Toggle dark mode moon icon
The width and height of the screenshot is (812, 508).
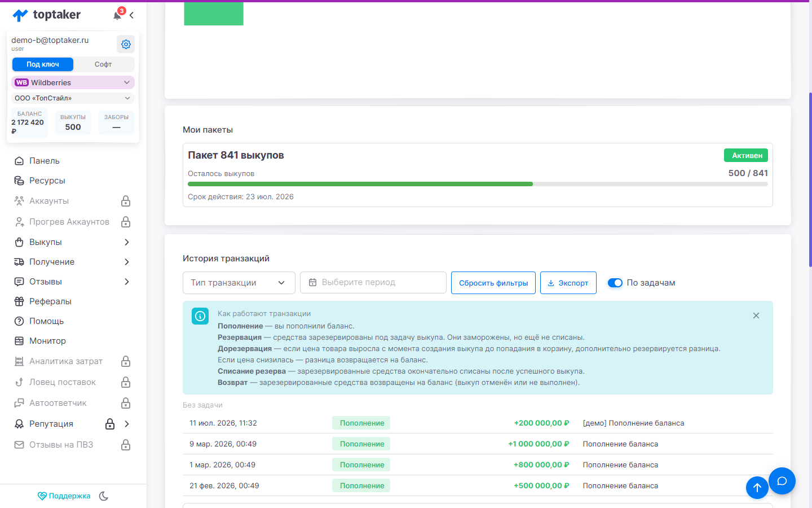tap(104, 496)
